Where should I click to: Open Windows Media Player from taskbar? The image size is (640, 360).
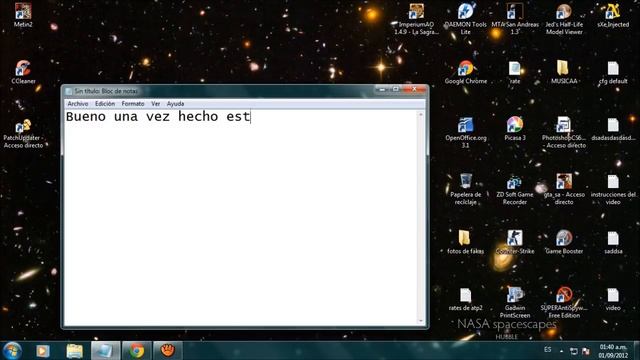tap(43, 351)
